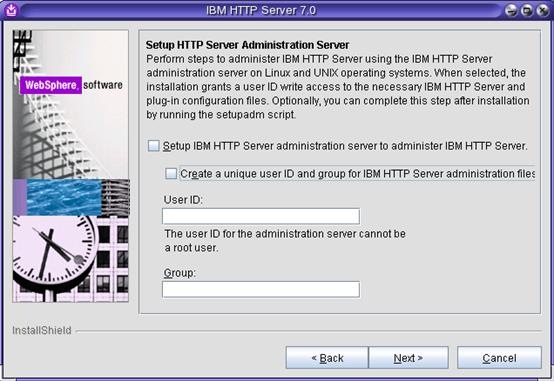Click the blue water image in sidebar
The image size is (554, 381).
[x=64, y=197]
